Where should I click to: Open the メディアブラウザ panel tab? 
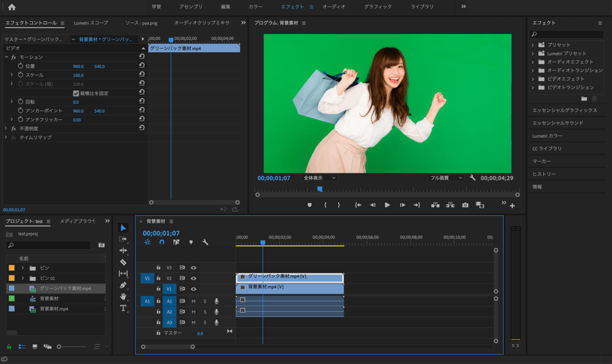[77, 221]
